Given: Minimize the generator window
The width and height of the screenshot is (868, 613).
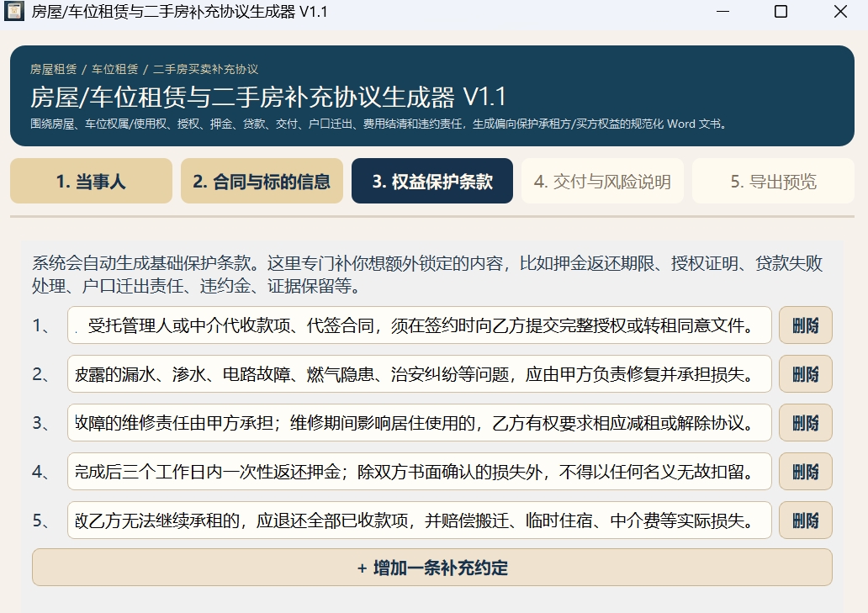Looking at the screenshot, I should [x=722, y=11].
